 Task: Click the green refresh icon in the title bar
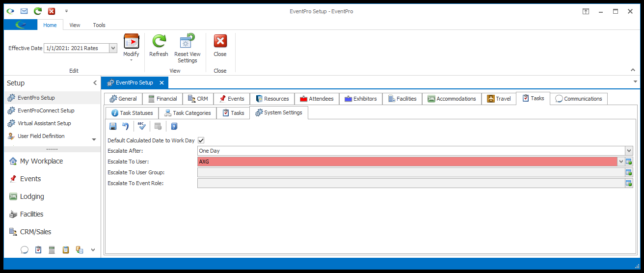pyautogui.click(x=37, y=11)
